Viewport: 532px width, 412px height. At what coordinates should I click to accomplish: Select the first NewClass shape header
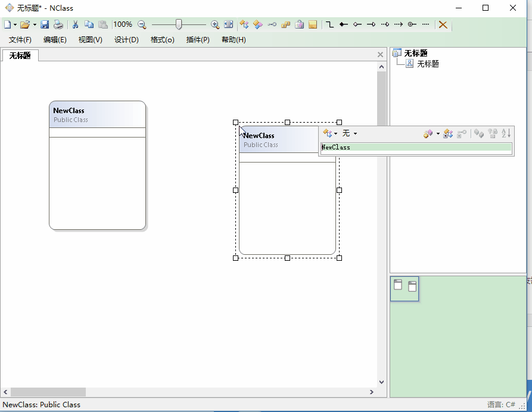[x=97, y=115]
